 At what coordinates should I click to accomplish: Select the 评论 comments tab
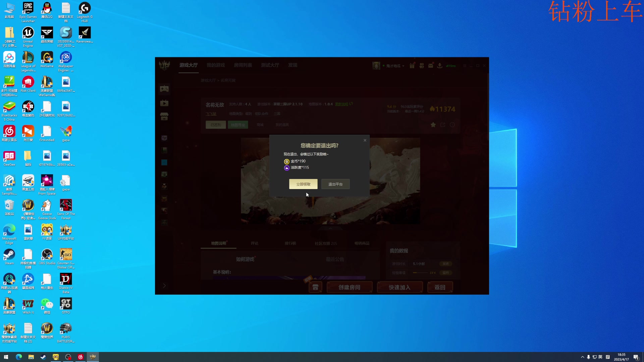coord(255,243)
